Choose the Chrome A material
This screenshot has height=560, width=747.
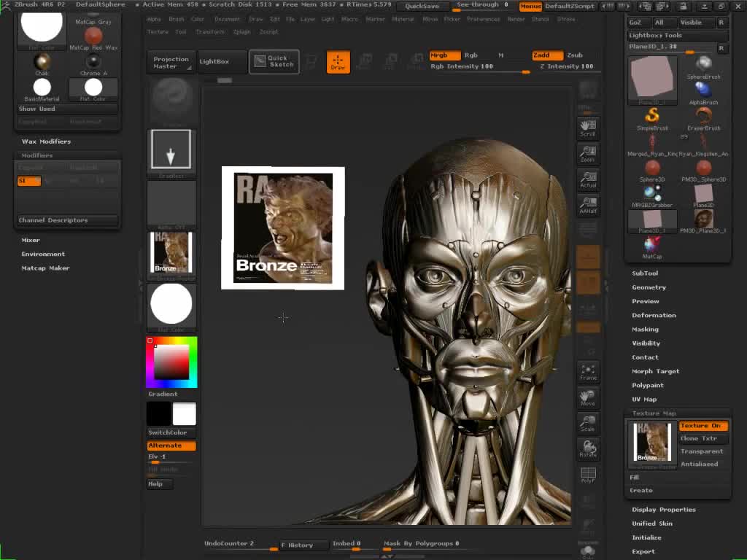(93, 64)
